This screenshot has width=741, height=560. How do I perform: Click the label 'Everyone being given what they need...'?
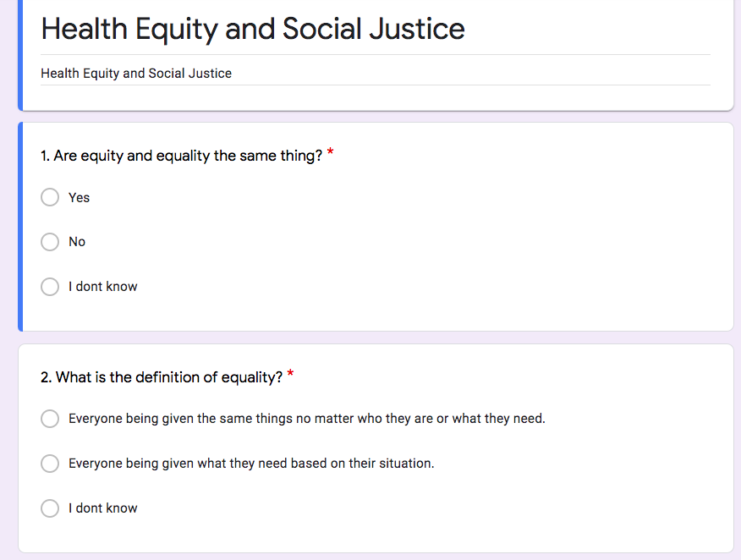click(x=251, y=463)
